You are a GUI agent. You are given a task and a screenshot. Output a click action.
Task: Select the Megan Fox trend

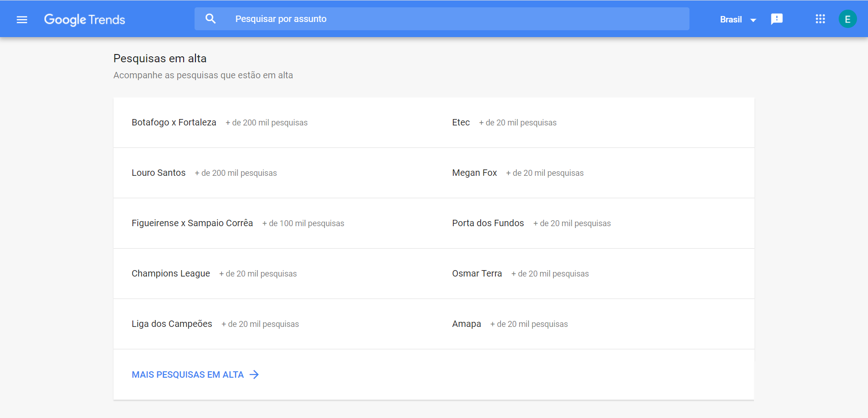[x=474, y=173]
